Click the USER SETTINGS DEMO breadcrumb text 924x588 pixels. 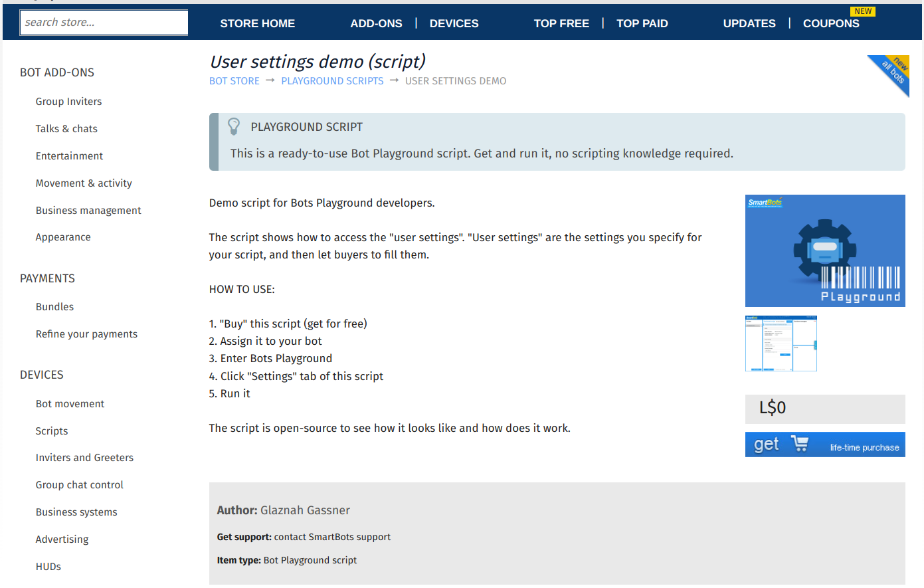click(456, 81)
